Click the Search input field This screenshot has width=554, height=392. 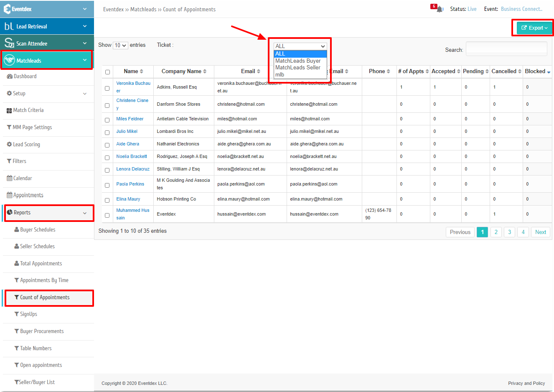tap(506, 49)
